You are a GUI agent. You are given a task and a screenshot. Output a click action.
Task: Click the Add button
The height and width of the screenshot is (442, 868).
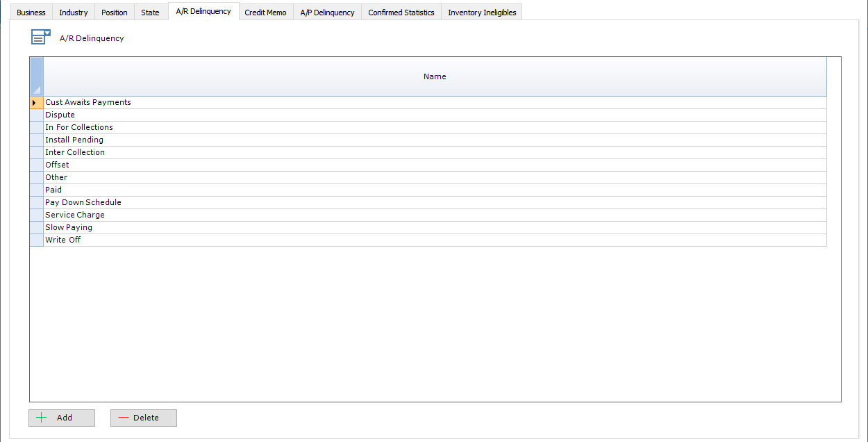pyautogui.click(x=61, y=418)
